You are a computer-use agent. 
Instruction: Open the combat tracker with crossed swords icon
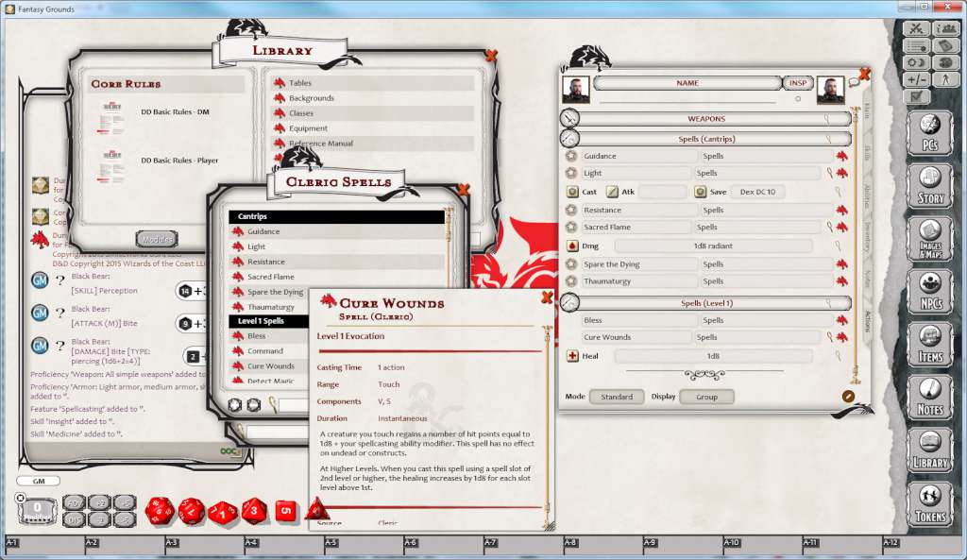point(916,29)
